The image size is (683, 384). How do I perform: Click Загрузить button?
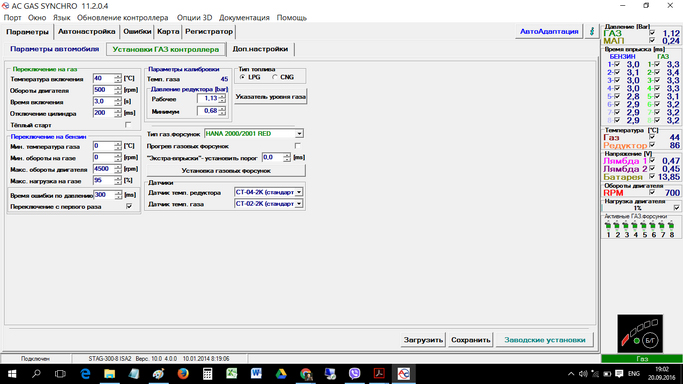click(423, 340)
